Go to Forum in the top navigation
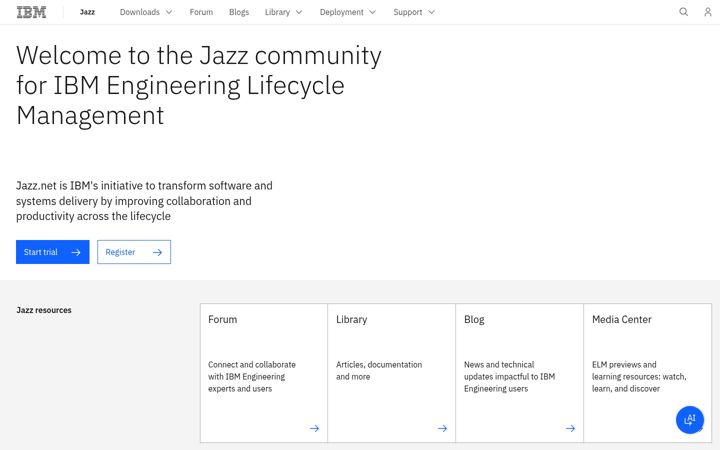This screenshot has height=450, width=720. click(201, 12)
